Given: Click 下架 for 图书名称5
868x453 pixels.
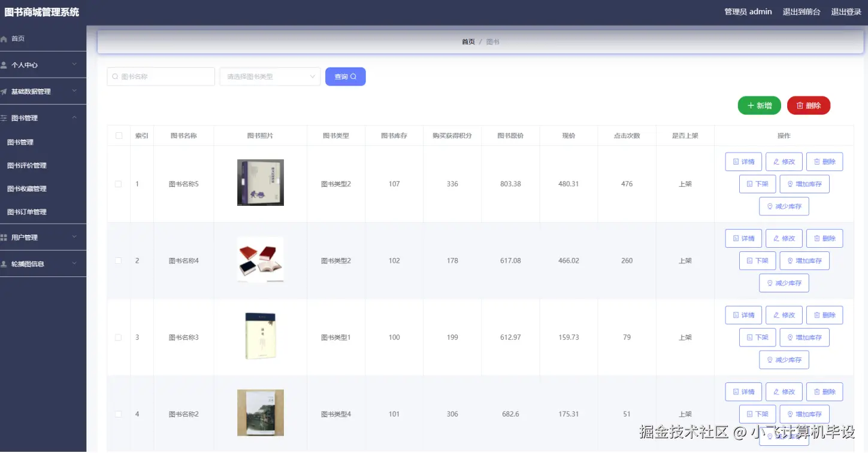Looking at the screenshot, I should point(758,184).
